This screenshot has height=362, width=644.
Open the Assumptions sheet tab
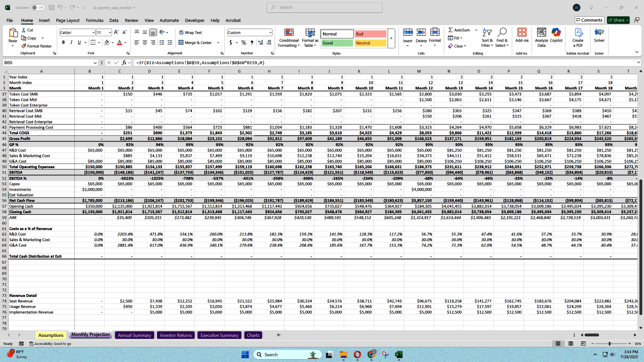tap(51, 335)
